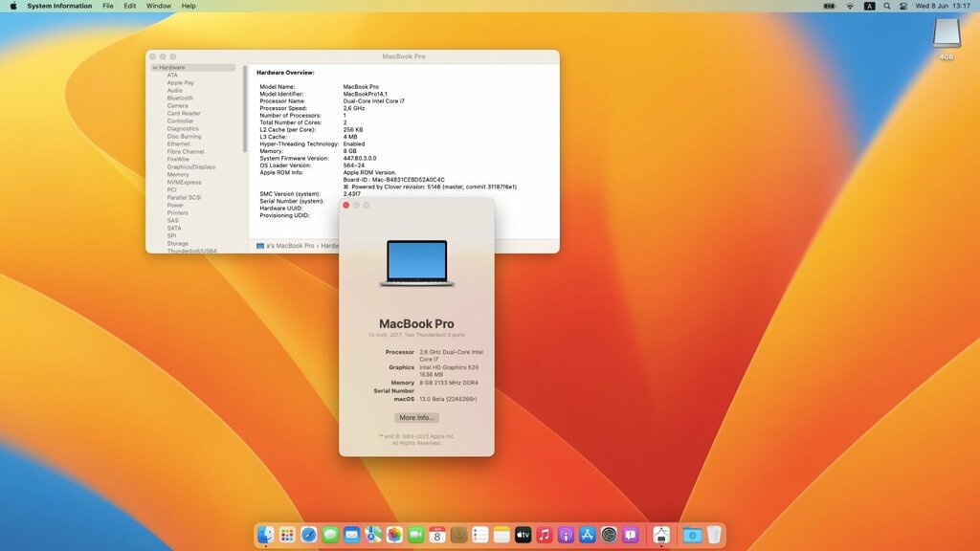Open the File menu
Viewport: 980px width, 551px height.
click(x=107, y=6)
